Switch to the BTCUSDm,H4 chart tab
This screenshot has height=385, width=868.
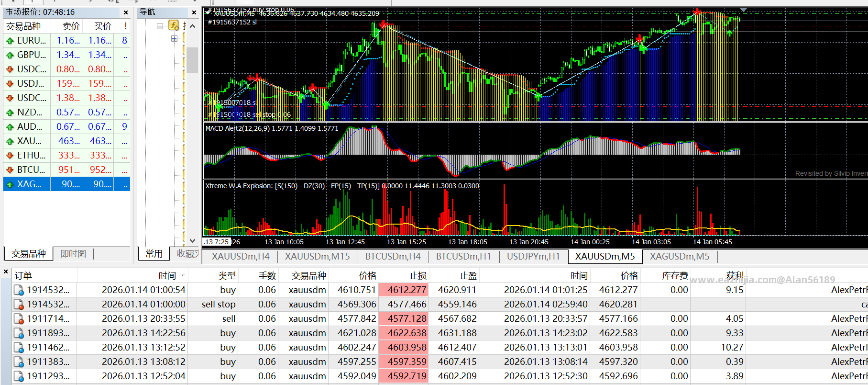[393, 257]
